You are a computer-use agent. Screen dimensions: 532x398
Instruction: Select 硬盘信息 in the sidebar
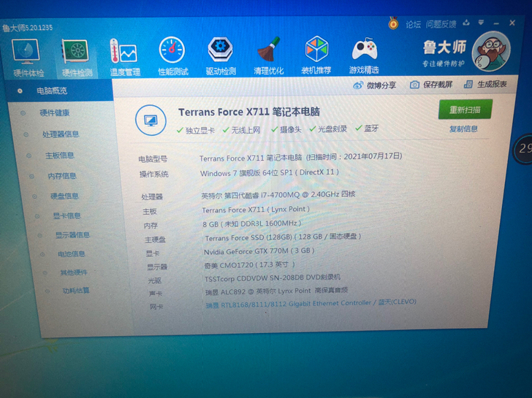tap(64, 196)
